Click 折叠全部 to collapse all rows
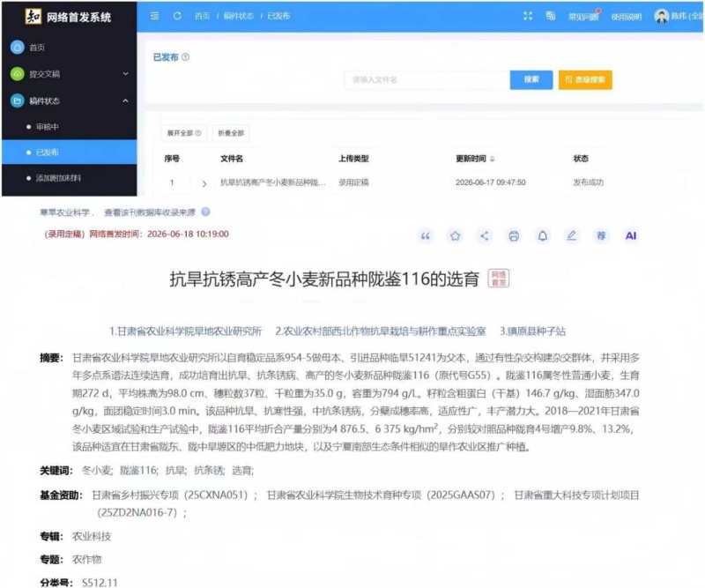 coord(231,133)
